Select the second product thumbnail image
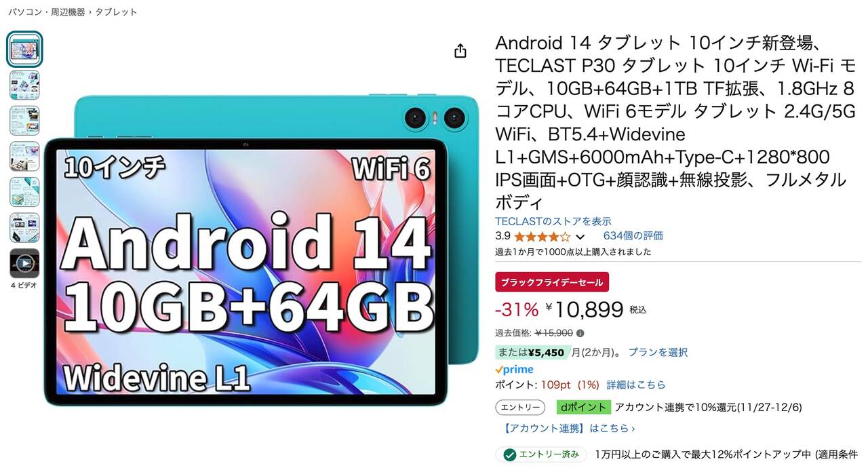 (x=24, y=85)
